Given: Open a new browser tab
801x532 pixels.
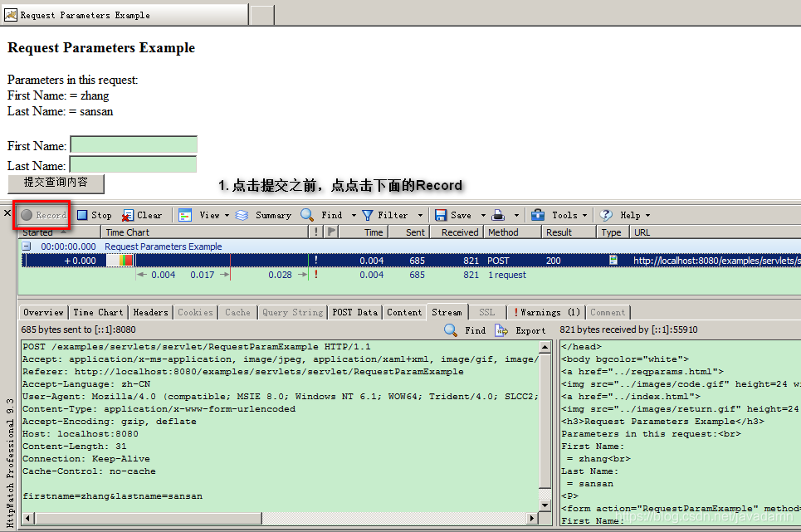Looking at the screenshot, I should tap(262, 15).
